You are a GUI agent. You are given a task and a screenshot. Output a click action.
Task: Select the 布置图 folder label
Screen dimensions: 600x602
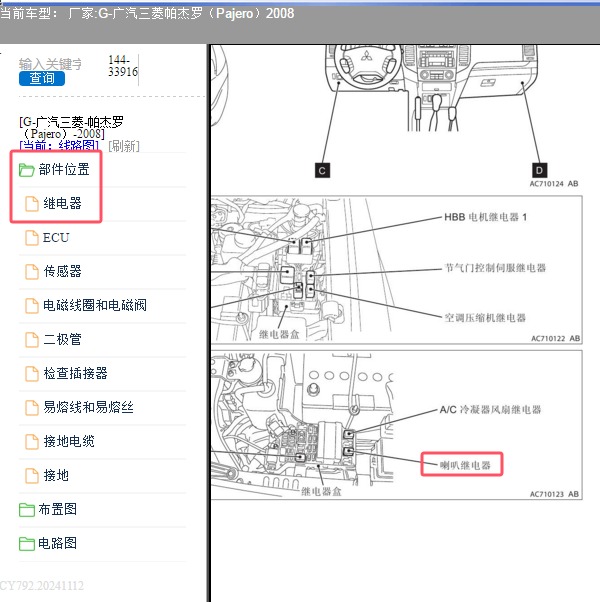tap(58, 509)
